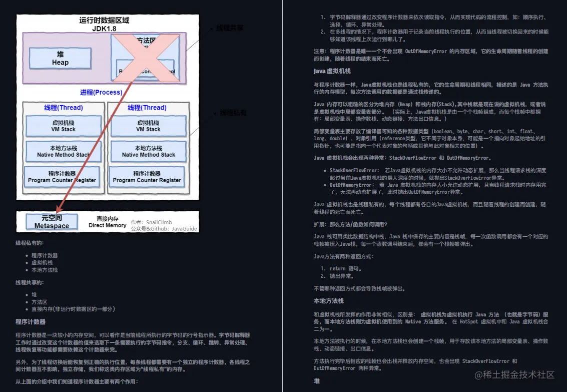This screenshot has height=392, width=567.
Task: Click the 本地方法栈 section heading
Action: click(x=329, y=300)
